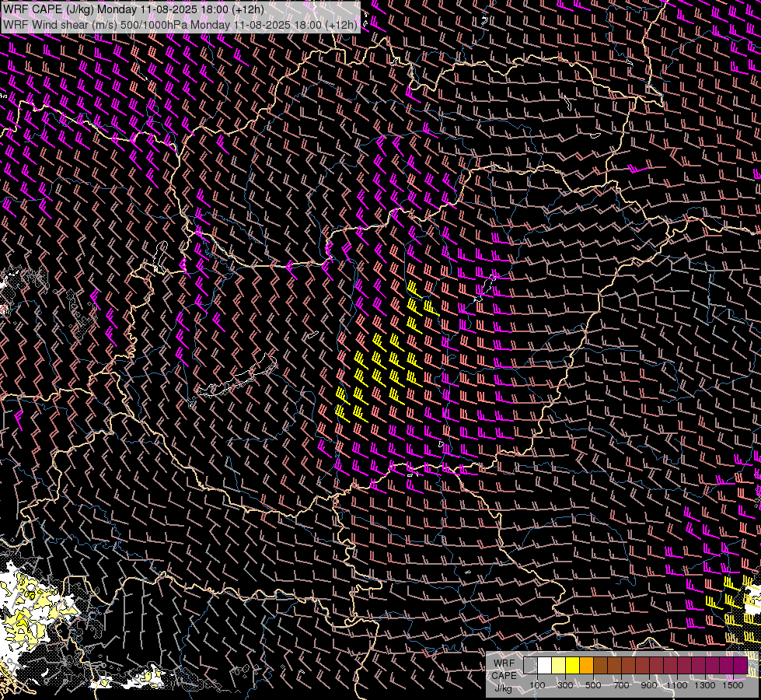Select the white legend color swatch
Screen dimensions: 761x700
coord(545,665)
